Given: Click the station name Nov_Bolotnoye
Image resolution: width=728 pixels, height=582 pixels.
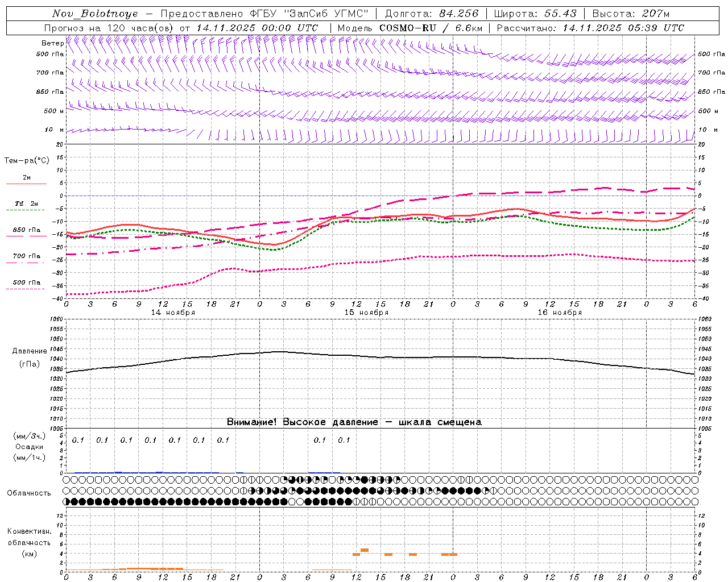Looking at the screenshot, I should click(94, 14).
